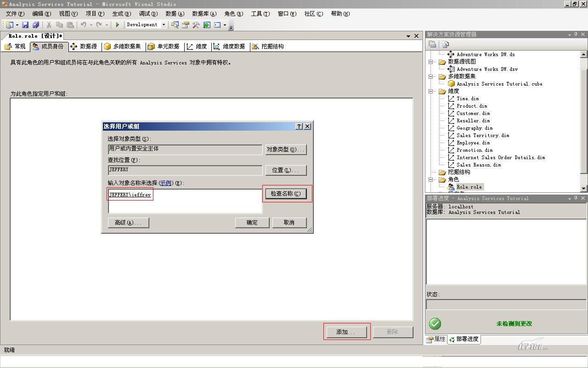Click the Undo arrow icon

[83, 25]
